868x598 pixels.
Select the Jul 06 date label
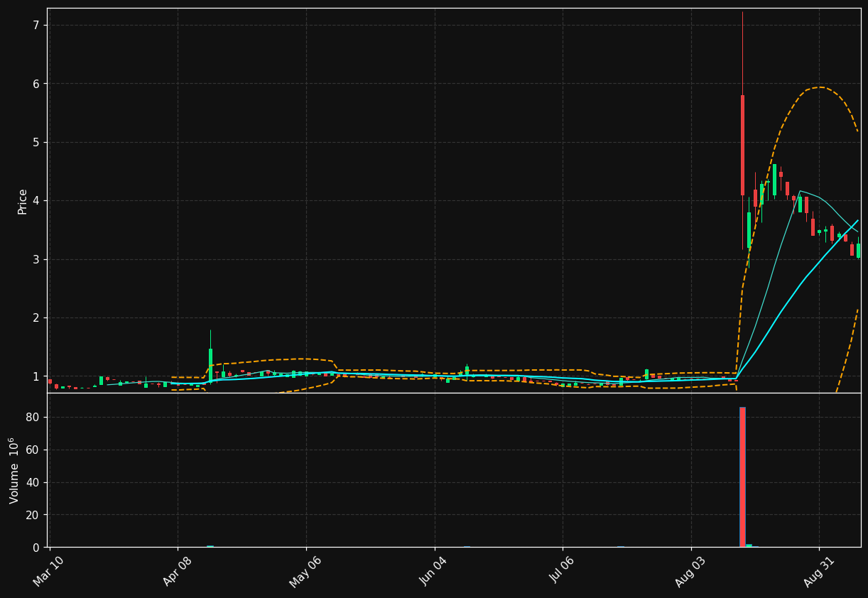[563, 572]
